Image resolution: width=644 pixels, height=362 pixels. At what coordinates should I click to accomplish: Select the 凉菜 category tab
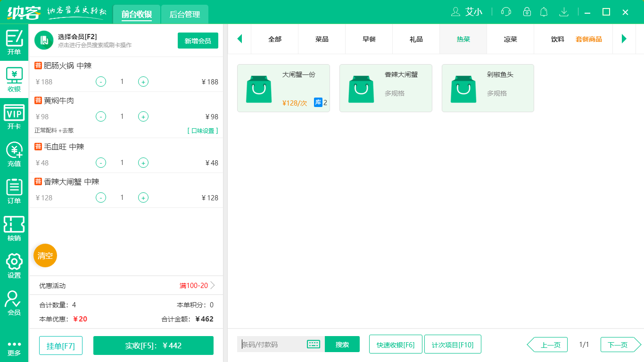pos(510,39)
